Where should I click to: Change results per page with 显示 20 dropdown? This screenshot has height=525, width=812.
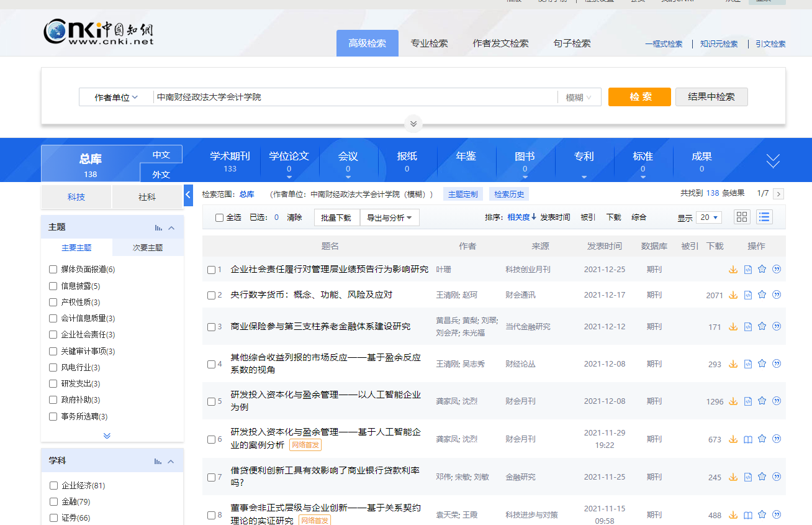(x=708, y=217)
